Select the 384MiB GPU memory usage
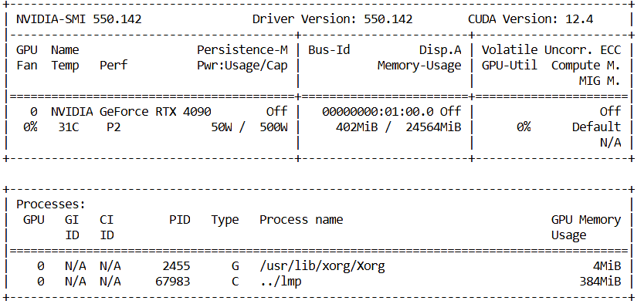This screenshot has width=644, height=304. [600, 282]
